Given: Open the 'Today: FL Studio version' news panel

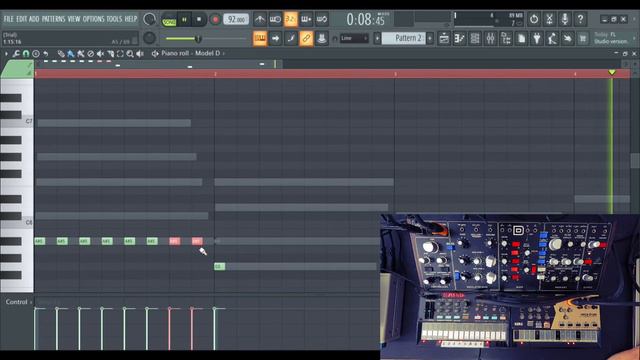Looking at the screenshot, I should [x=611, y=38].
